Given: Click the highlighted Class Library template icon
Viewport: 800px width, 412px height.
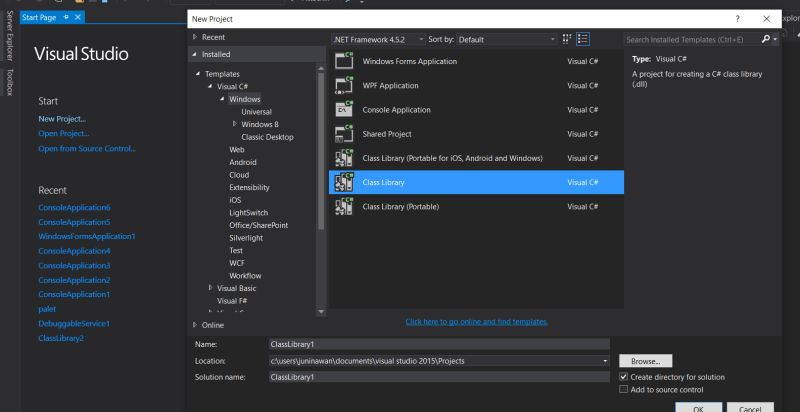Looking at the screenshot, I should [x=344, y=182].
